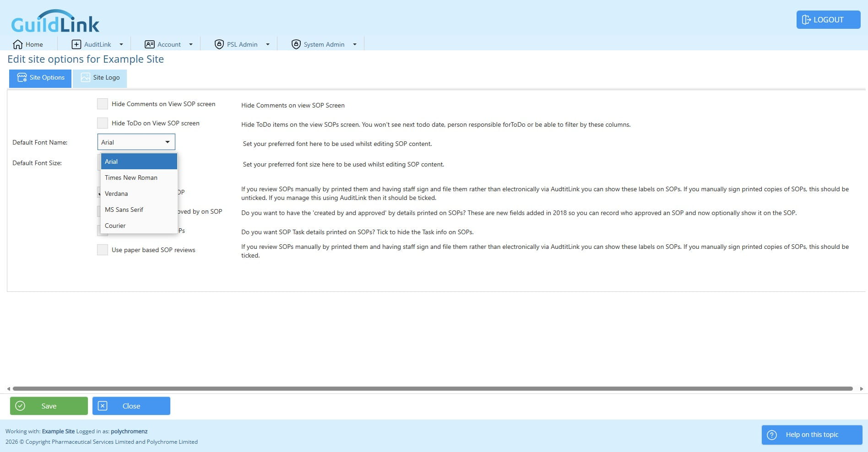This screenshot has height=452, width=868.
Task: Click the Default Font Name label
Action: coord(40,142)
